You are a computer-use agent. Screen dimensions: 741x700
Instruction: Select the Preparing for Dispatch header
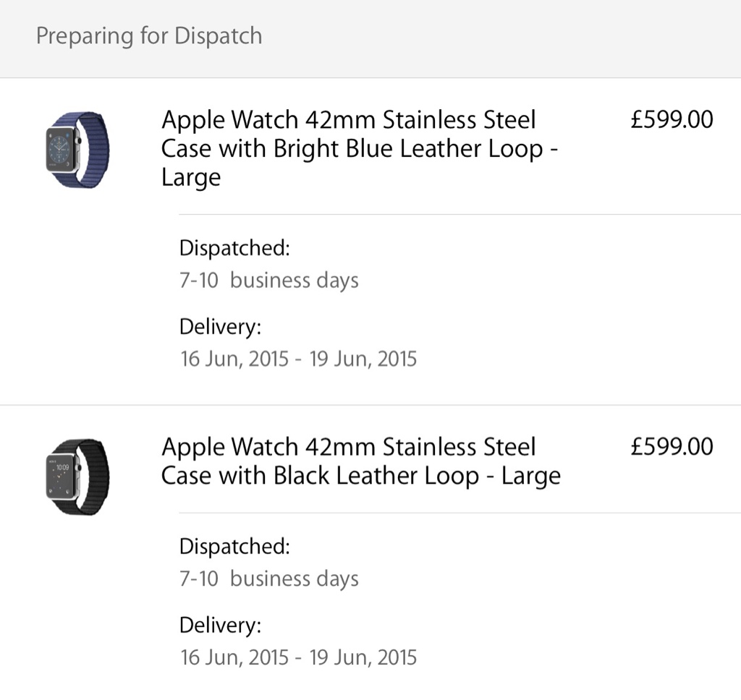[x=149, y=36]
